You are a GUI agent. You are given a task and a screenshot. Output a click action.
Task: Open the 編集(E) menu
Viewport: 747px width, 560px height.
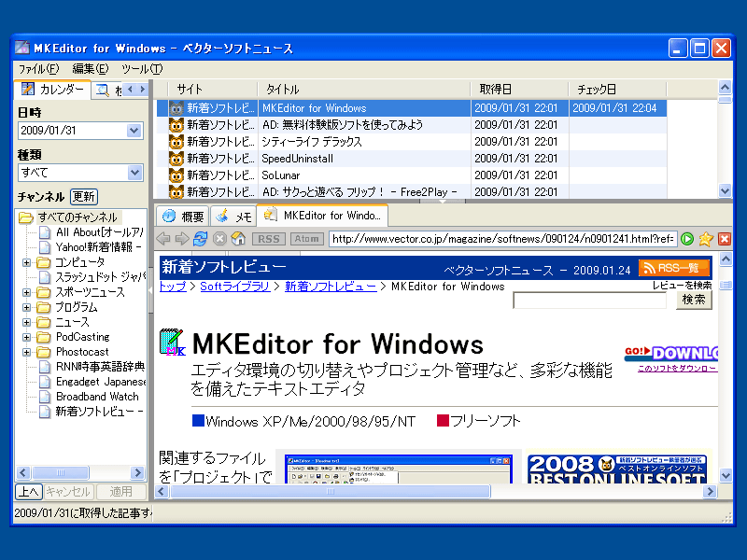point(91,69)
